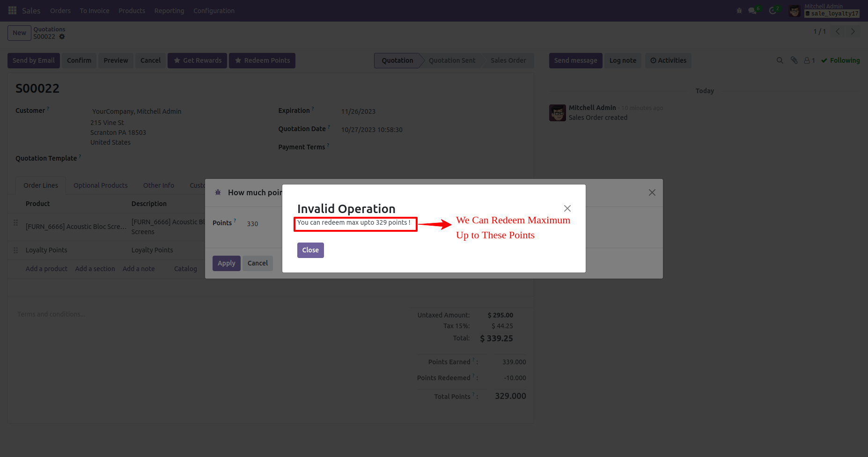Click the bug icon in wizard title

[218, 192]
